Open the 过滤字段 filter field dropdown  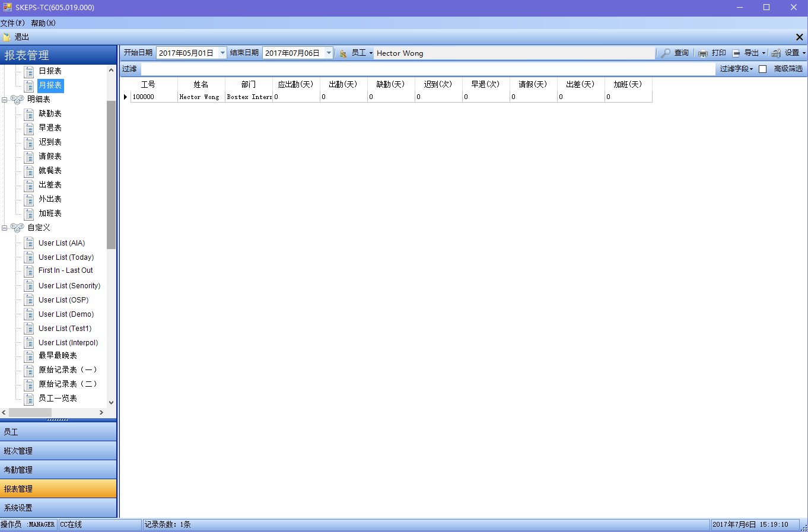[x=736, y=69]
